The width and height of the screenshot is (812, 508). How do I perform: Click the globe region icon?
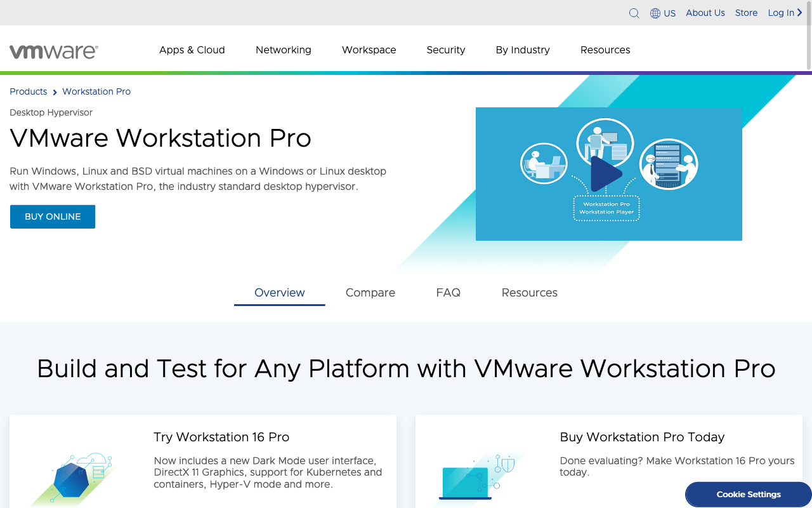pos(655,13)
